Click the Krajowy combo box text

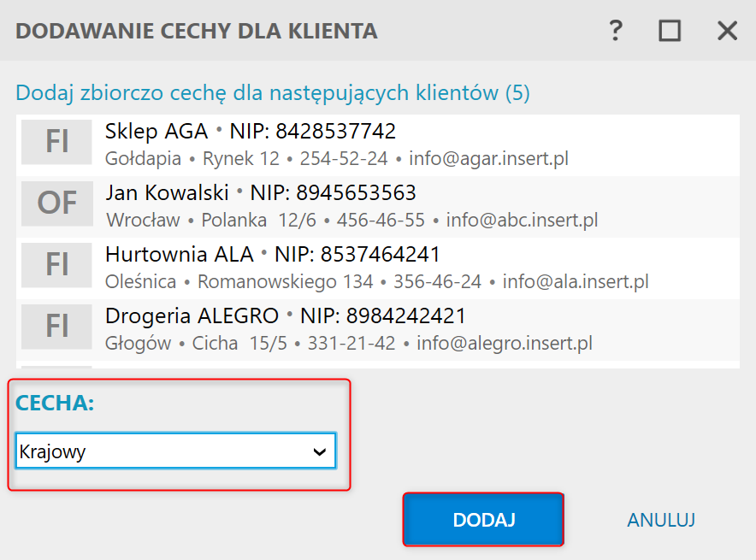tap(52, 451)
